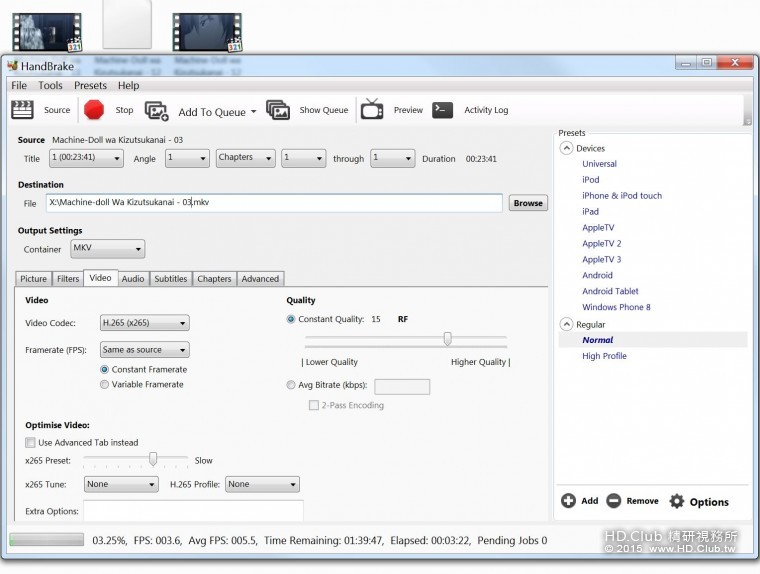The height and width of the screenshot is (574, 760).
Task: Switch to the Subtitles tab
Action: [170, 279]
